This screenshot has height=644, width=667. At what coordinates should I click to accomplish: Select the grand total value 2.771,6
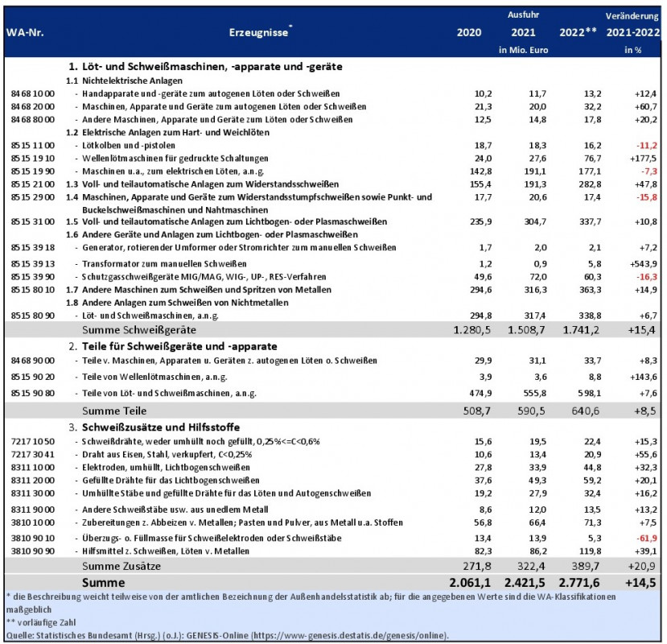(x=574, y=581)
